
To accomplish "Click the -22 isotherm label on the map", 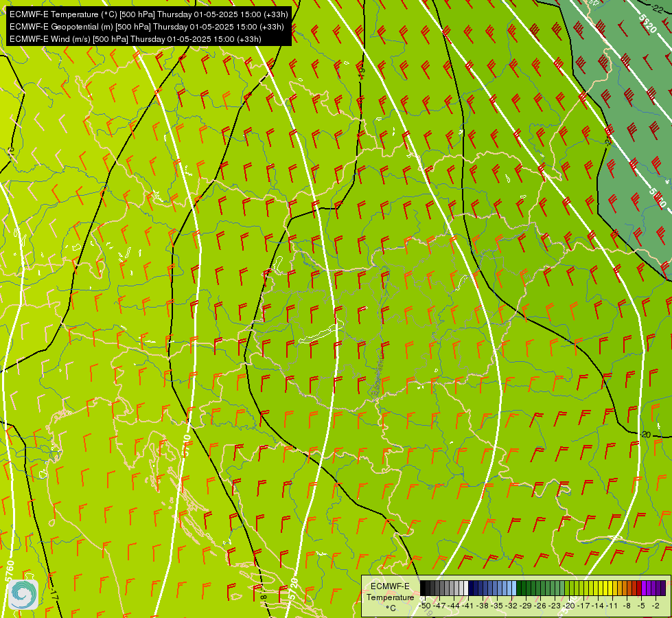I will [x=657, y=8].
